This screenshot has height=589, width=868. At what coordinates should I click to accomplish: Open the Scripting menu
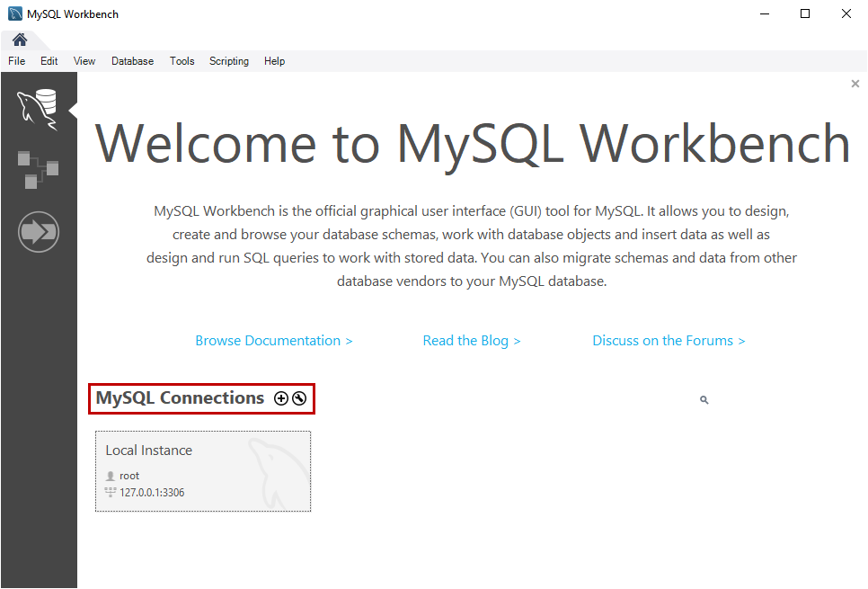point(229,61)
